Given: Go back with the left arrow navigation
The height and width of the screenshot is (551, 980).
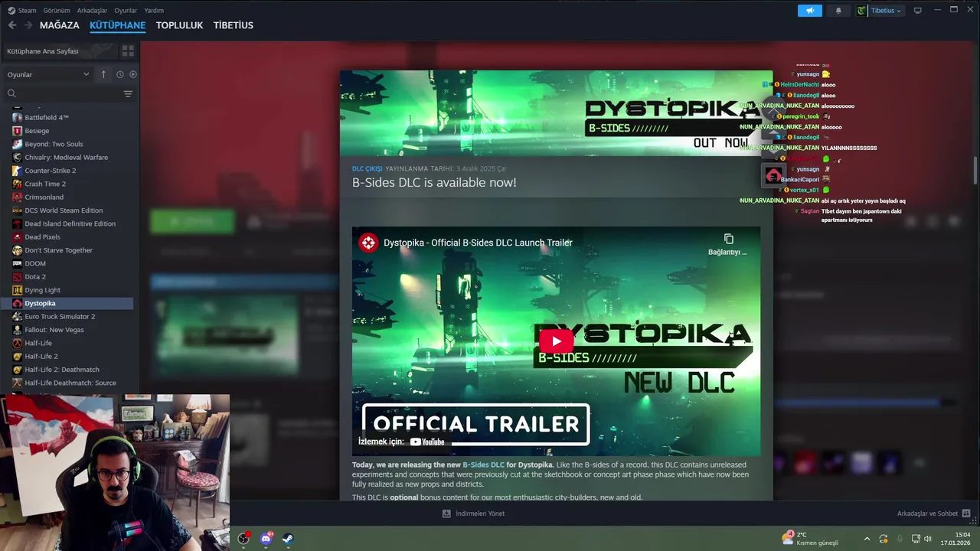Looking at the screenshot, I should point(12,25).
